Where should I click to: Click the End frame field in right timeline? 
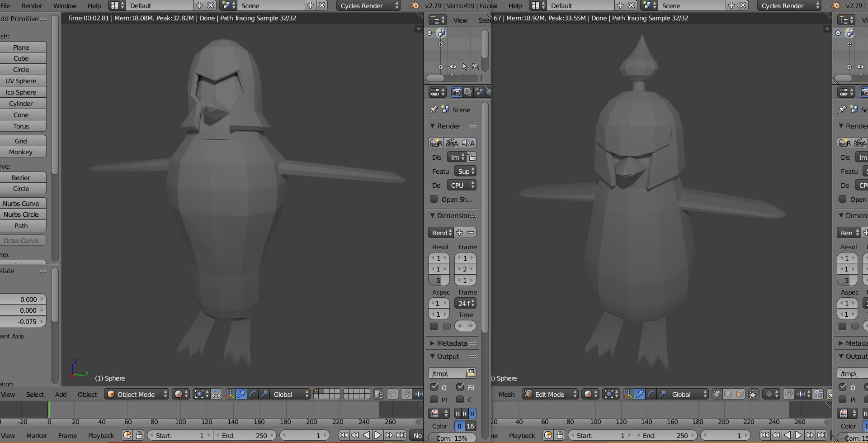click(x=666, y=435)
